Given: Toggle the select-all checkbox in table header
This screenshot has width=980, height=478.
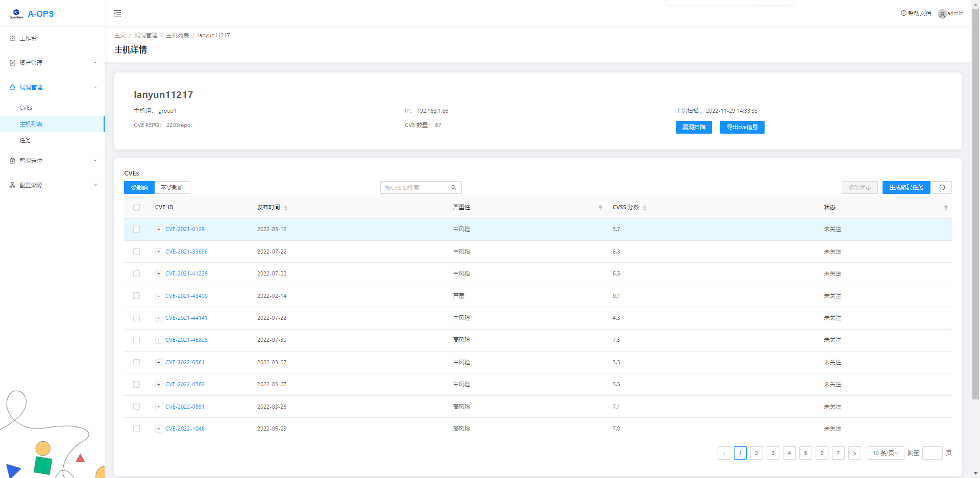Looking at the screenshot, I should pos(136,208).
